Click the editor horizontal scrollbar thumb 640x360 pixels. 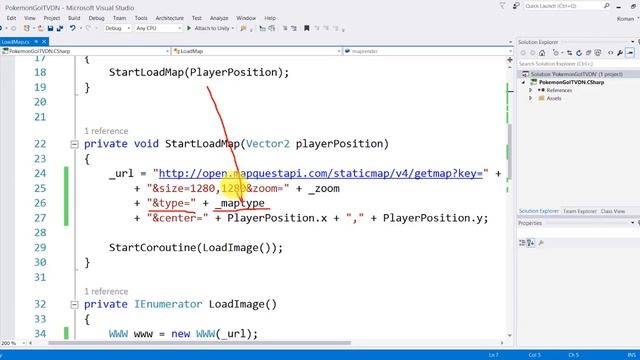(199, 343)
